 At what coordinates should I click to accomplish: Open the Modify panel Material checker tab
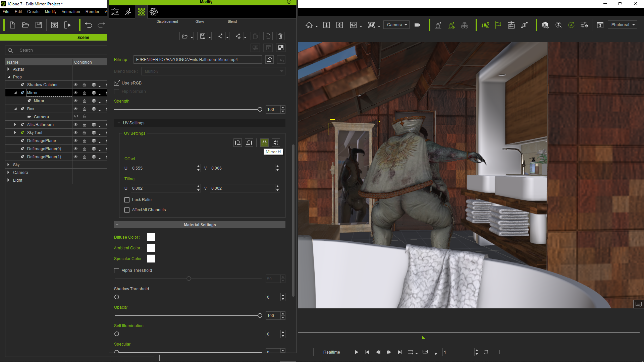click(x=142, y=12)
